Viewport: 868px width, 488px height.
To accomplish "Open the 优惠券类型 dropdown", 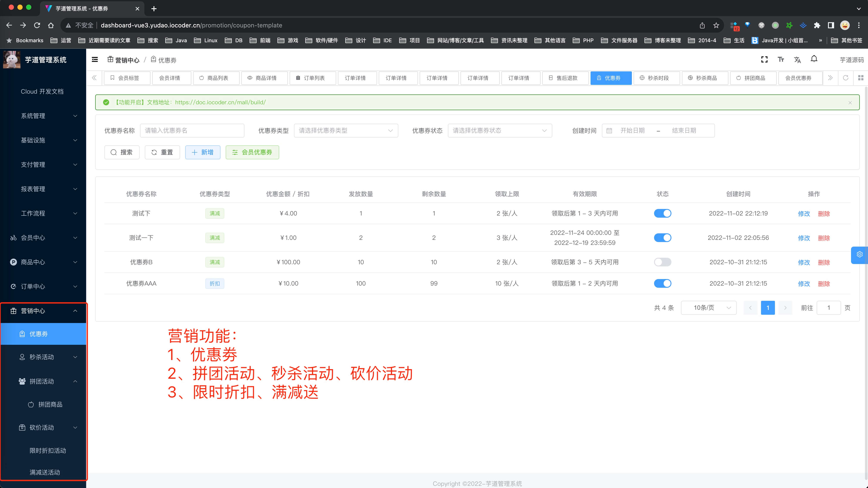I will (x=346, y=131).
